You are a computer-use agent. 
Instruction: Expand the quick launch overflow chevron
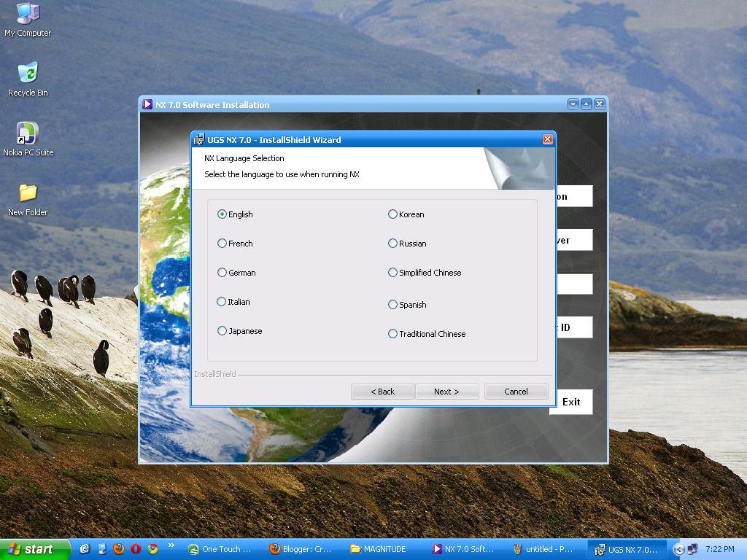(x=171, y=545)
